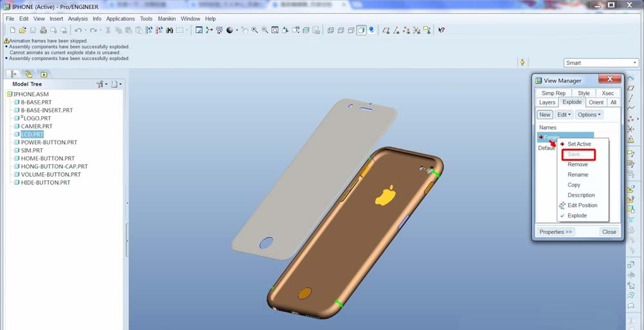Screen dimensions: 644x330
Task: Select IPHONE.ASM root in the Model Tree
Action: pos(31,94)
